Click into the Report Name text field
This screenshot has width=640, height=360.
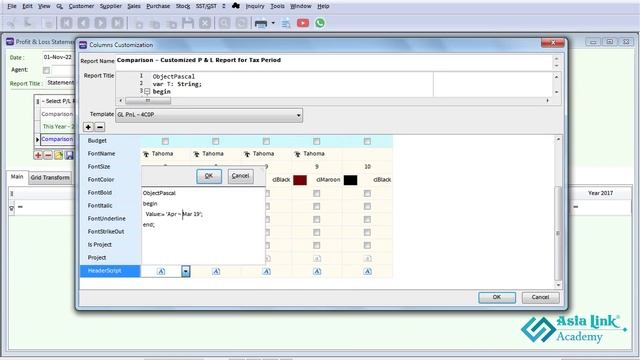pyautogui.click(x=334, y=62)
